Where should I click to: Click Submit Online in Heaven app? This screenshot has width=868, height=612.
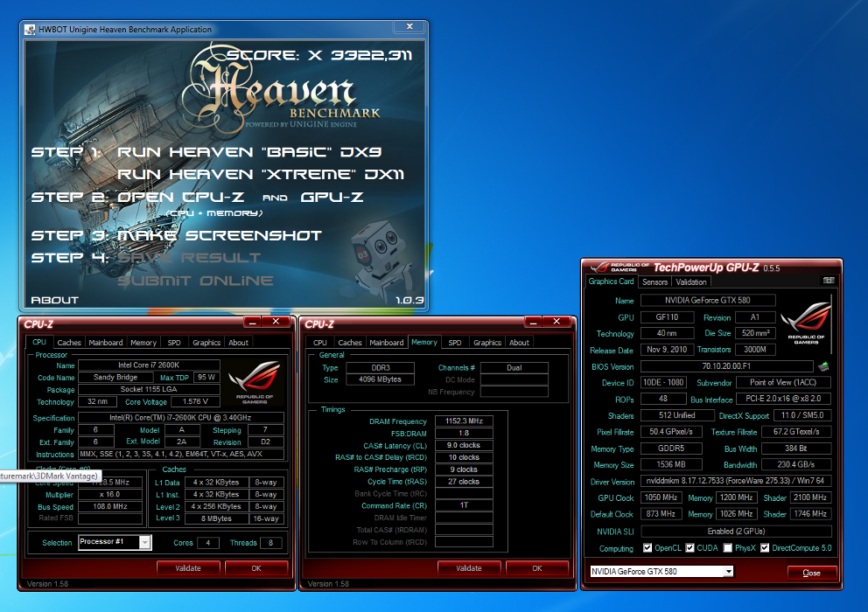point(195,282)
